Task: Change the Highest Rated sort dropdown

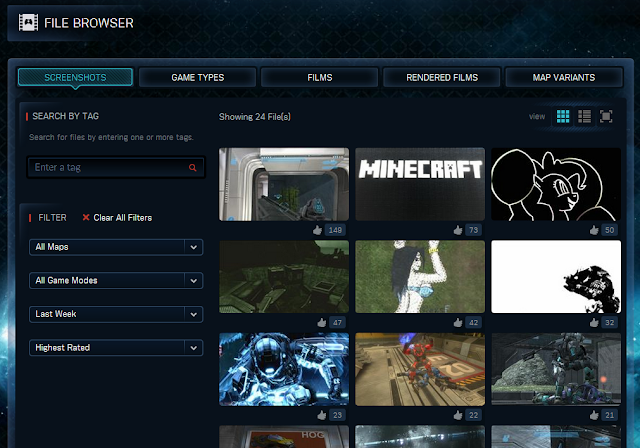Action: tap(116, 348)
